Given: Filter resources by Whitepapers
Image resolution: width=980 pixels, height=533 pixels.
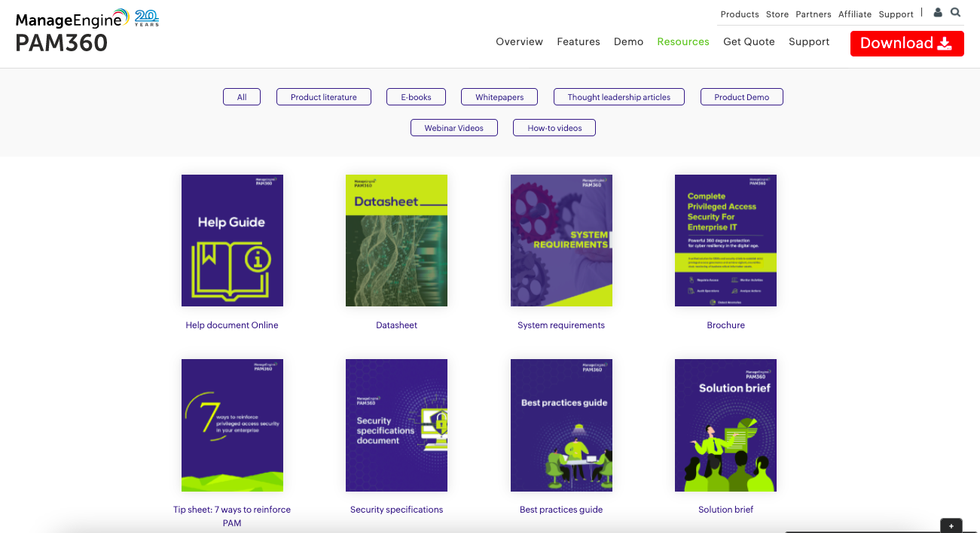Looking at the screenshot, I should [499, 97].
